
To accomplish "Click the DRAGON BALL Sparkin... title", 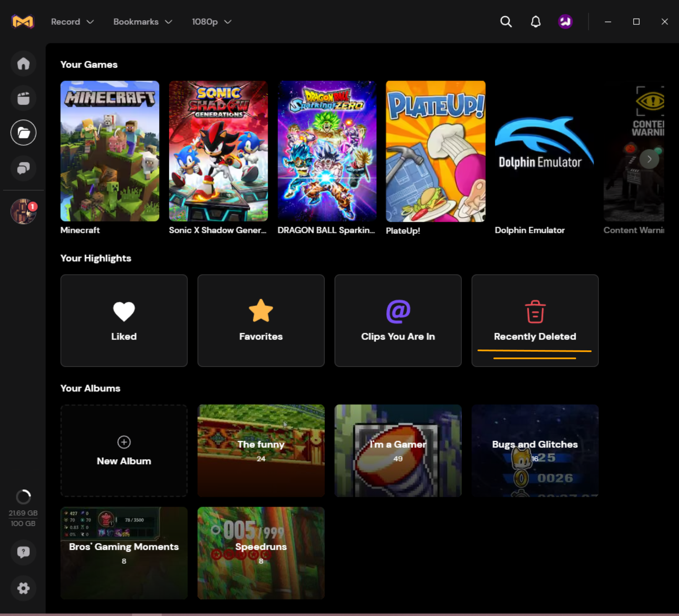I will (326, 230).
